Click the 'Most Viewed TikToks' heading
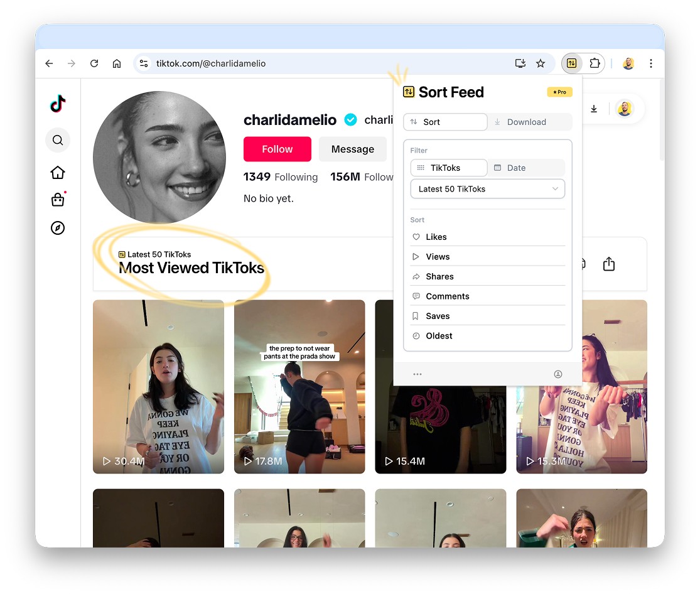The image size is (700, 594). [191, 267]
